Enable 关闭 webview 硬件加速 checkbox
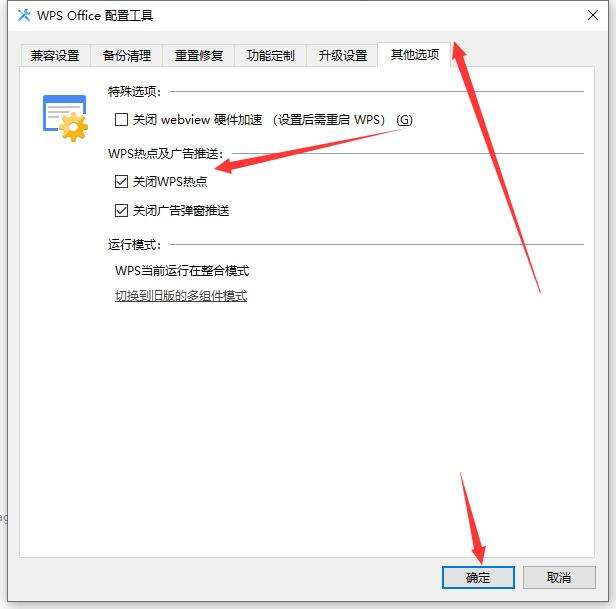This screenshot has width=616, height=609. [121, 119]
